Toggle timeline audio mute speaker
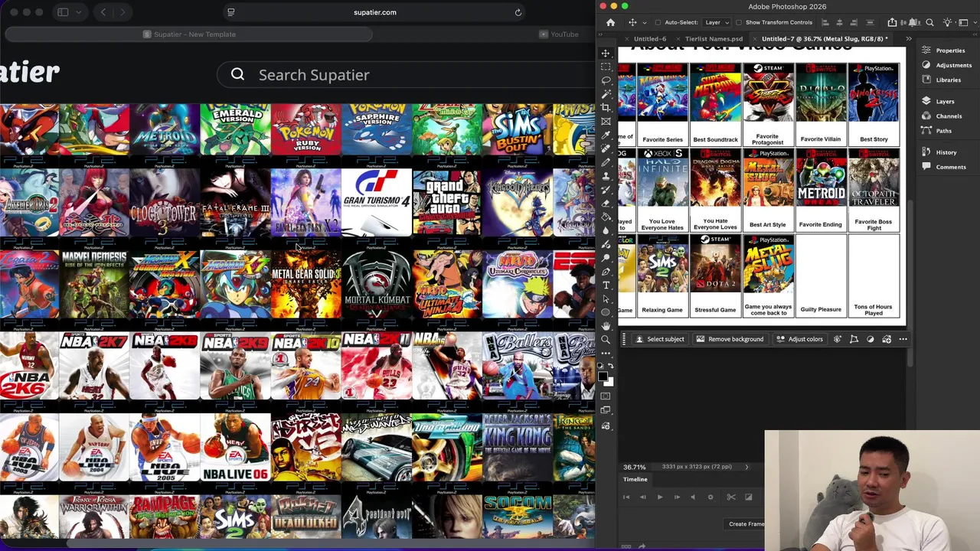Viewport: 980px width, 551px height. (x=693, y=497)
